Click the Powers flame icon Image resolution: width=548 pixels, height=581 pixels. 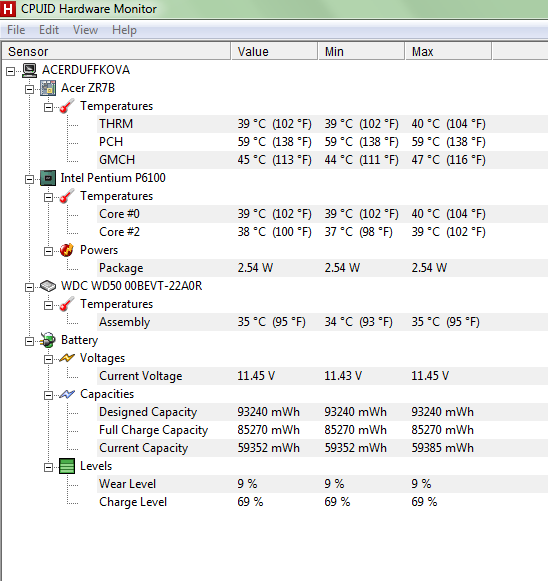(67, 250)
